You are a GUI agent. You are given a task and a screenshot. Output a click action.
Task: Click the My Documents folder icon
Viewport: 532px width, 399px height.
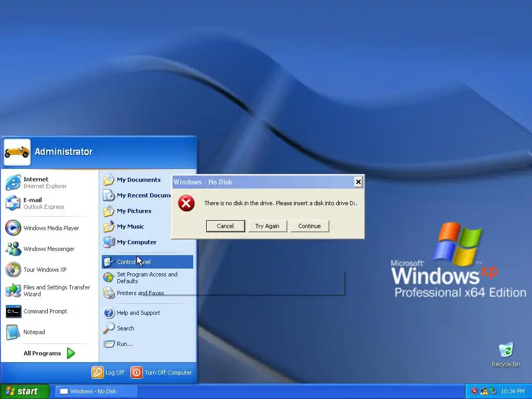[109, 179]
